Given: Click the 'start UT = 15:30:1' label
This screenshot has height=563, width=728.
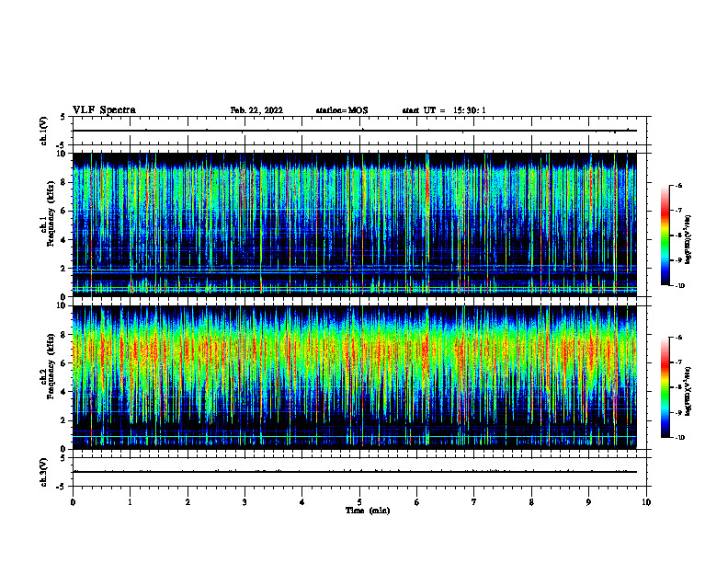Looking at the screenshot, I should click(444, 110).
